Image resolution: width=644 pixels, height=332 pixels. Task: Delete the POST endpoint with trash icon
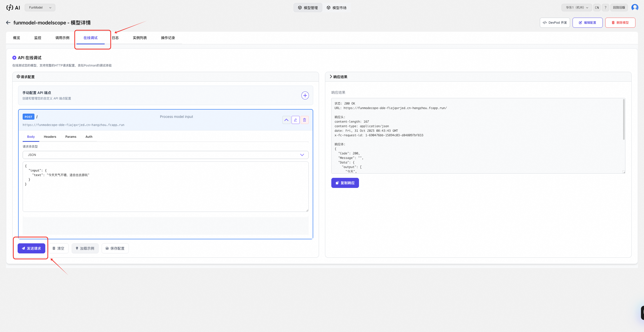304,120
